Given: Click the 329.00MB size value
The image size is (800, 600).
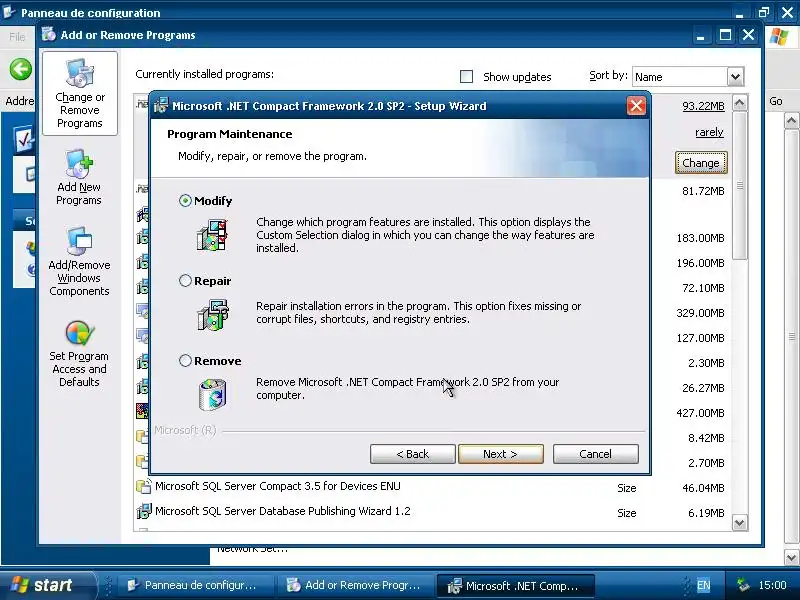Looking at the screenshot, I should tap(700, 313).
